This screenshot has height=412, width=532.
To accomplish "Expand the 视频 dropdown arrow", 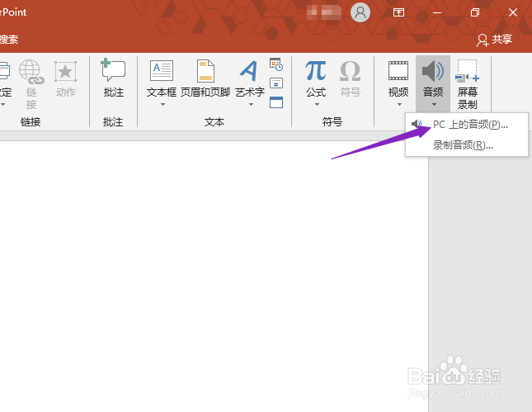I will [399, 105].
